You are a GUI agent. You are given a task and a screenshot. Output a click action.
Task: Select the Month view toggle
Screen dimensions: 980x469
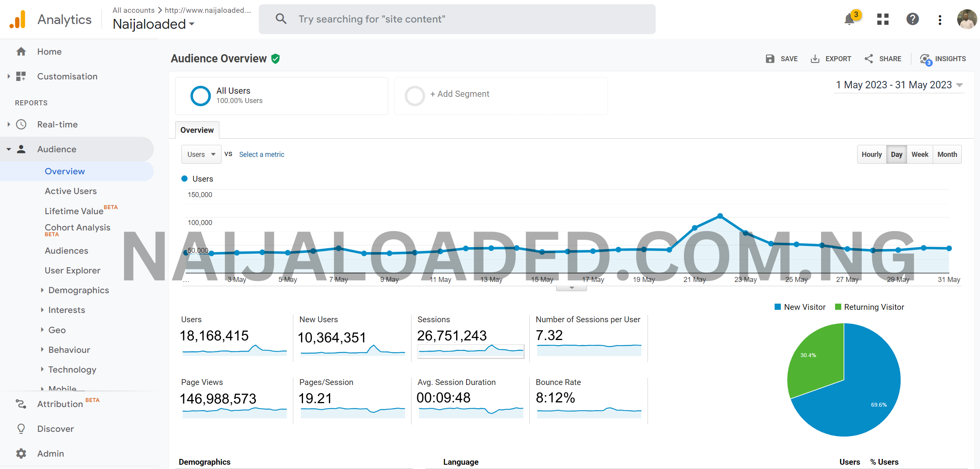tap(947, 154)
